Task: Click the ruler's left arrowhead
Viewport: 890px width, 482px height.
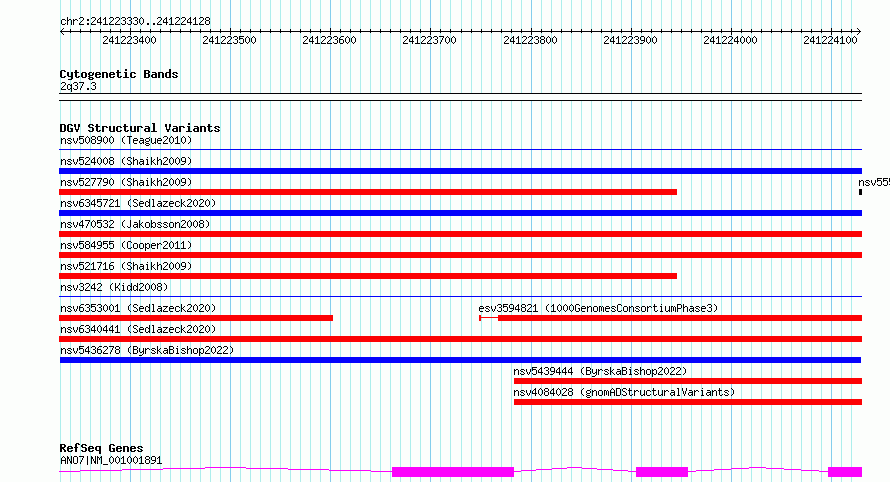Action: point(62,31)
